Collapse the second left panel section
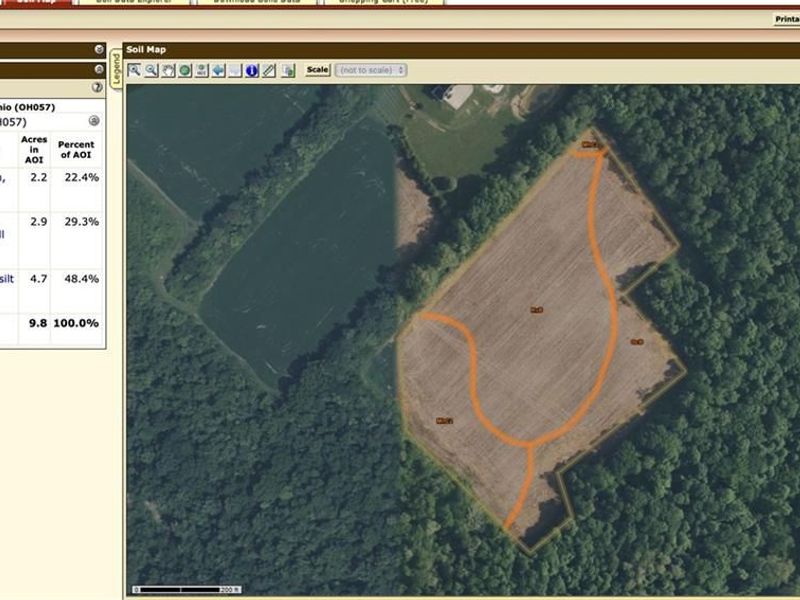This screenshot has height=600, width=800. pyautogui.click(x=98, y=69)
